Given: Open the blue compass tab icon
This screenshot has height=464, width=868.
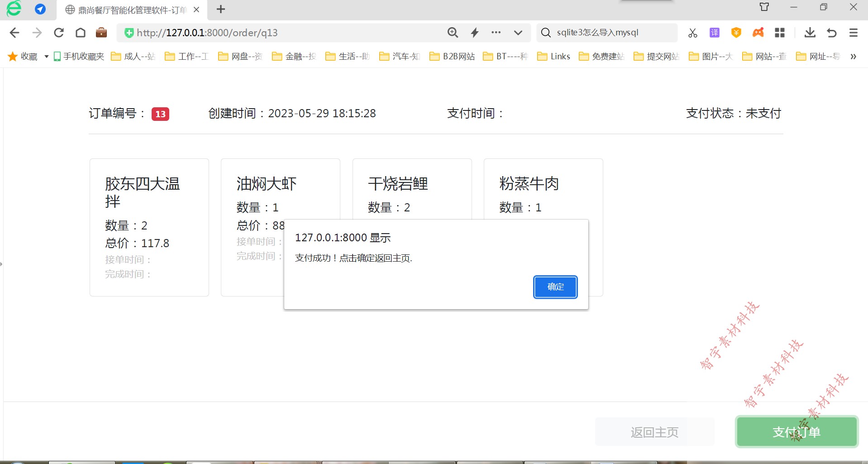Looking at the screenshot, I should 40,9.
